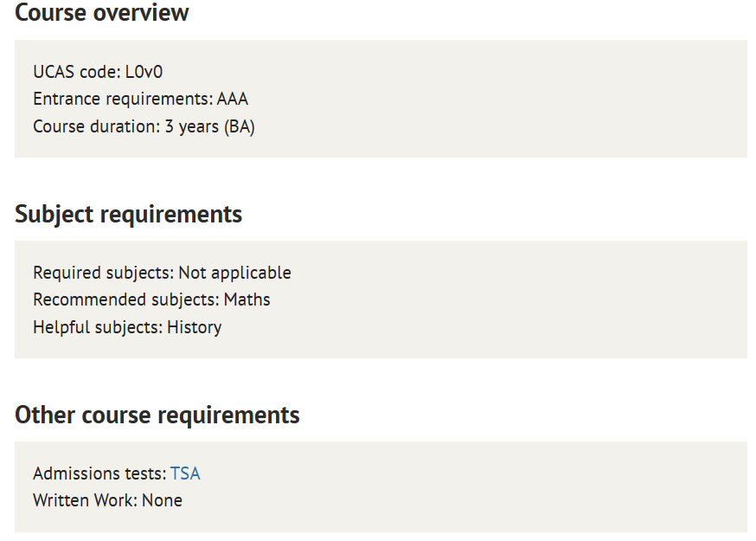Click the word Maths

(247, 299)
